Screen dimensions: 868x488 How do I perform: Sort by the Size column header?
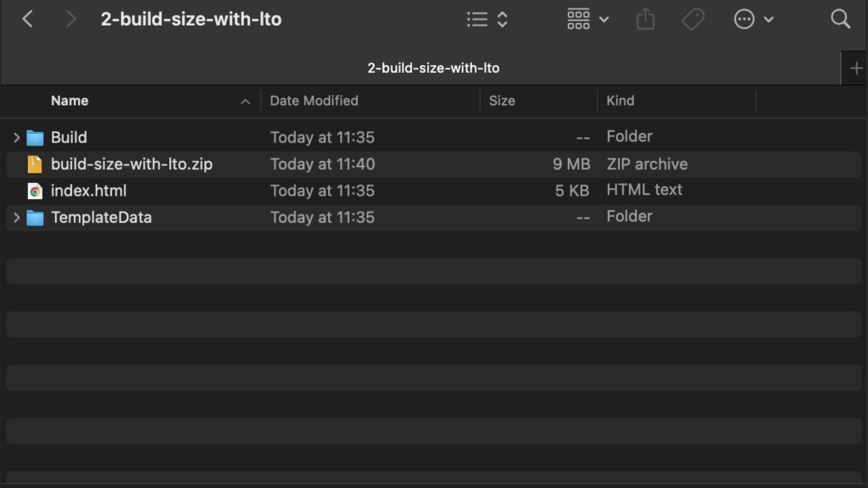point(502,101)
